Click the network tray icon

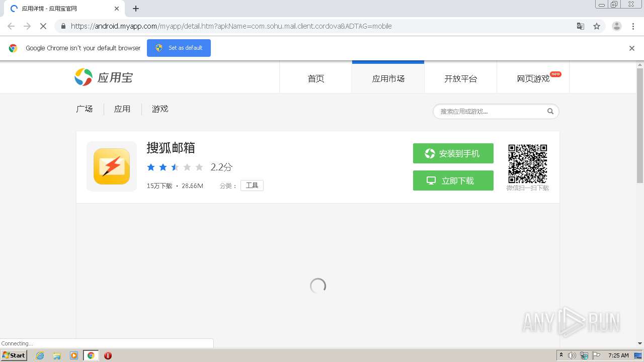tap(584, 355)
